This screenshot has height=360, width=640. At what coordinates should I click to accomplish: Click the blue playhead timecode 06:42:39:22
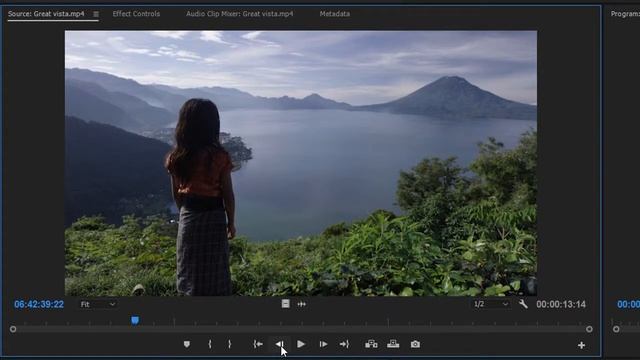(39, 304)
